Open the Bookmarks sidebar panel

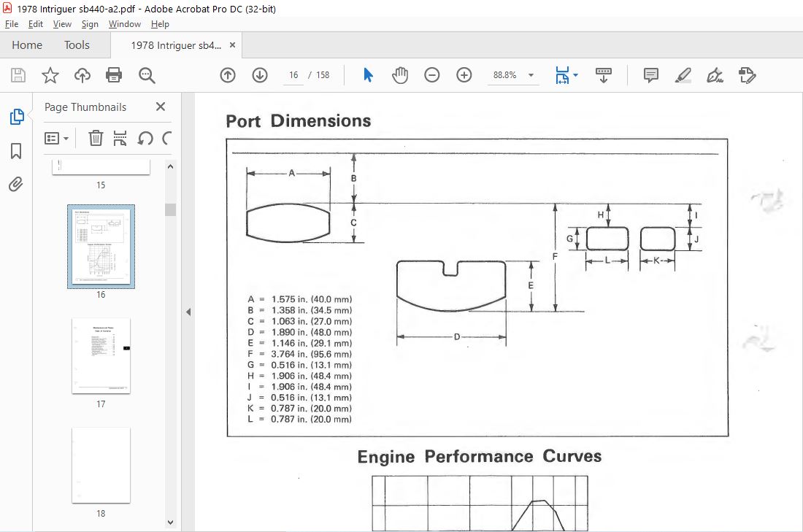click(16, 151)
